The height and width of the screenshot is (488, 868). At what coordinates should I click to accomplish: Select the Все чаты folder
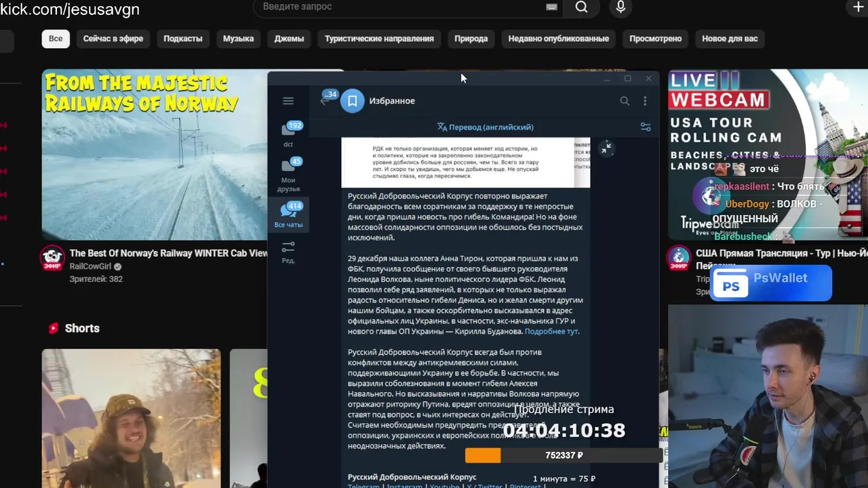[288, 216]
